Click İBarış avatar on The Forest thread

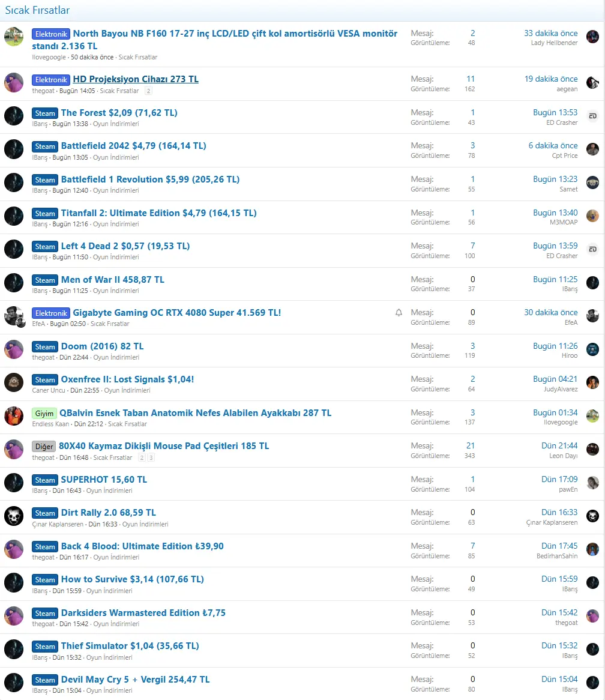click(14, 116)
